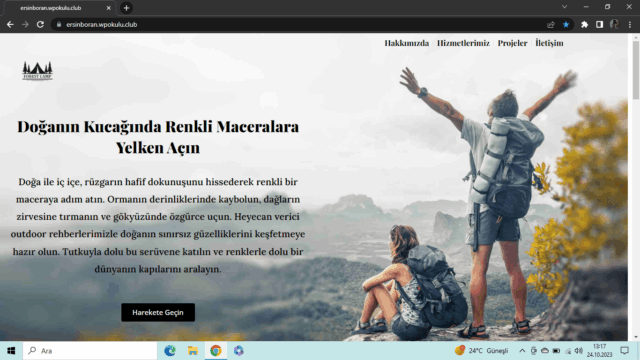Click the Chrome icon in the taskbar
Viewport: 640px width, 360px height.
216,351
